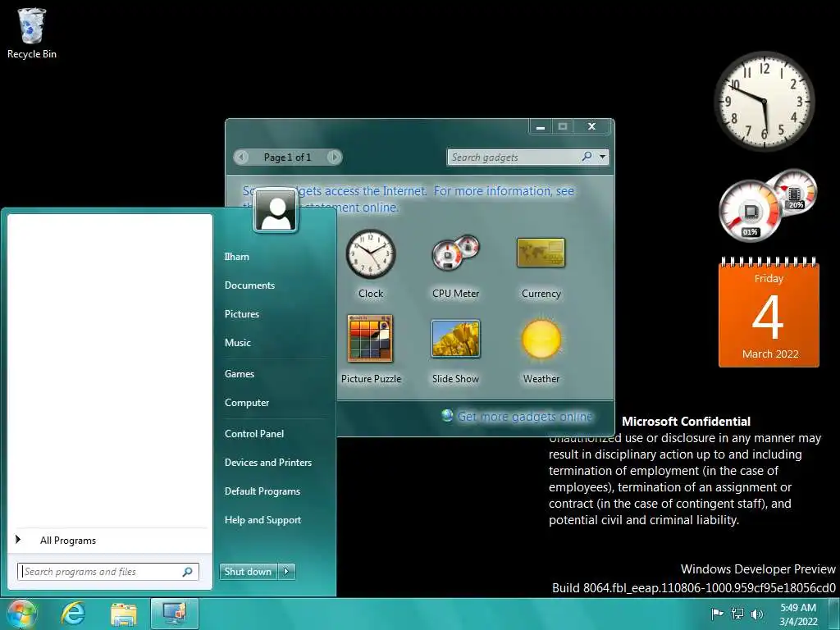Click the globe icon beside Get more gadgets
Viewport: 840px width, 630px height.
point(447,416)
